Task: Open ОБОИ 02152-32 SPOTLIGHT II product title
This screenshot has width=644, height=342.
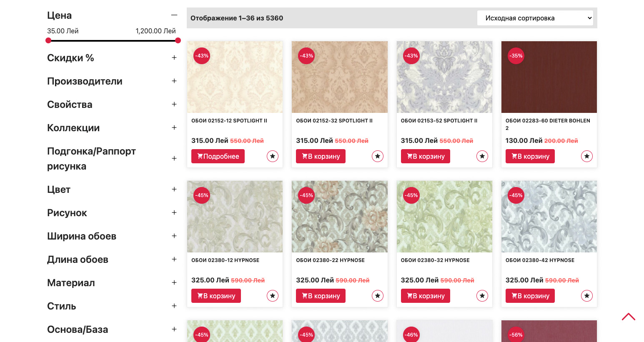Action: 334,121
